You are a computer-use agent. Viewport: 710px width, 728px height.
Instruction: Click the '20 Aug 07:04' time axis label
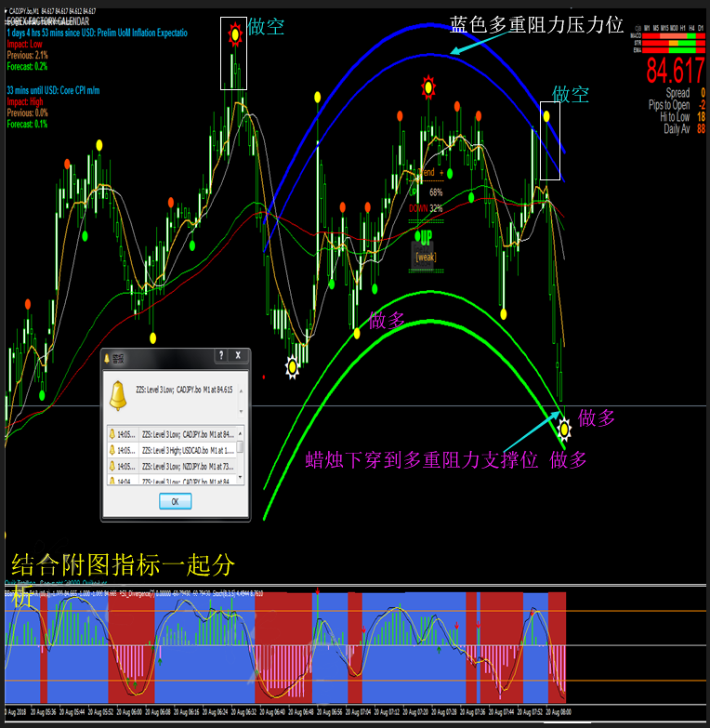[x=358, y=712]
